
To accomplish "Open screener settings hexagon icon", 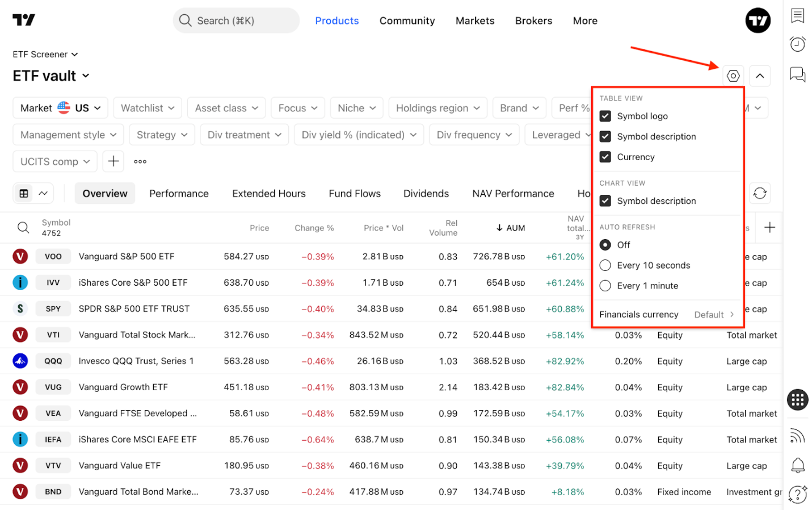I will pyautogui.click(x=733, y=76).
